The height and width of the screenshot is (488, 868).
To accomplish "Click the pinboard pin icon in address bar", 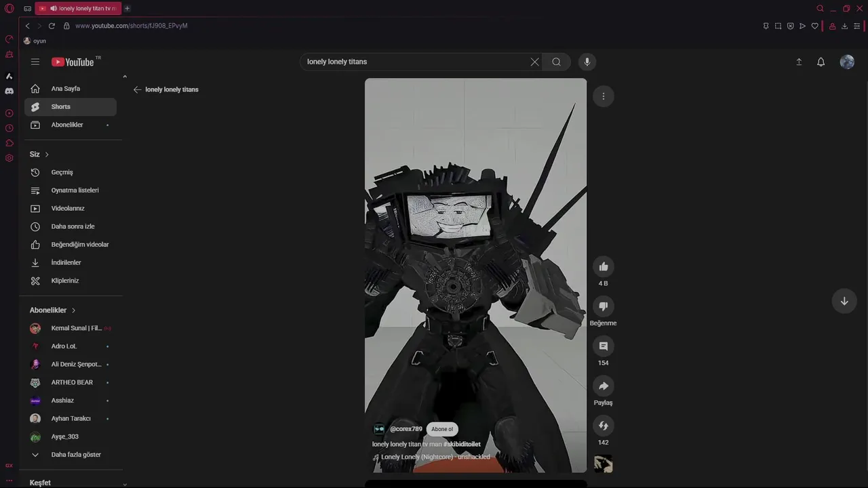I will pyautogui.click(x=766, y=26).
